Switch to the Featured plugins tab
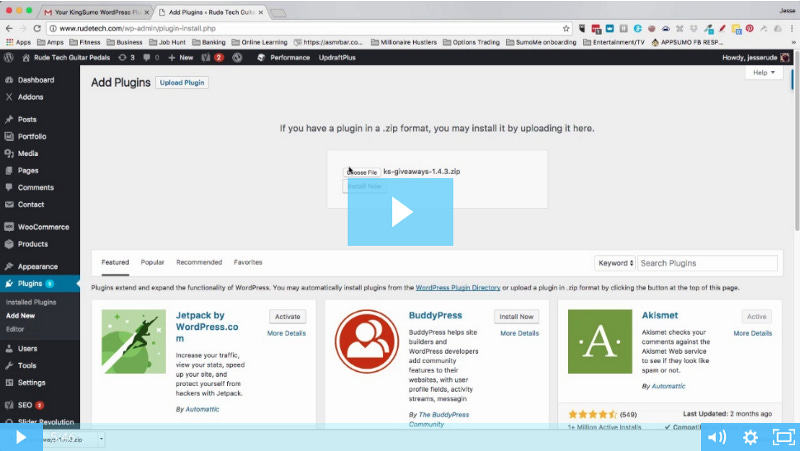The image size is (800, 451). coord(115,262)
